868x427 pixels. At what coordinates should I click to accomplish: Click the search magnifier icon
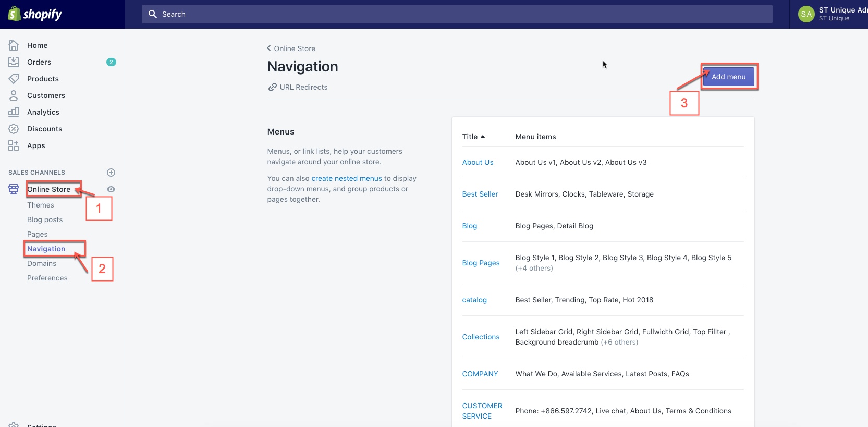153,14
